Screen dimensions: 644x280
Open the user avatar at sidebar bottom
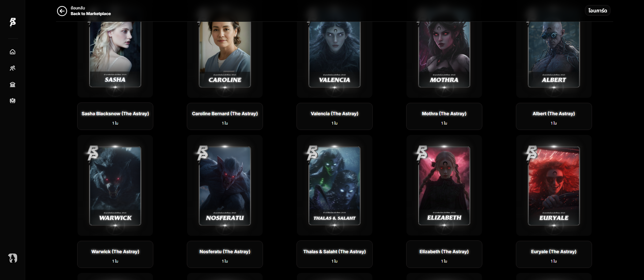[x=13, y=258]
